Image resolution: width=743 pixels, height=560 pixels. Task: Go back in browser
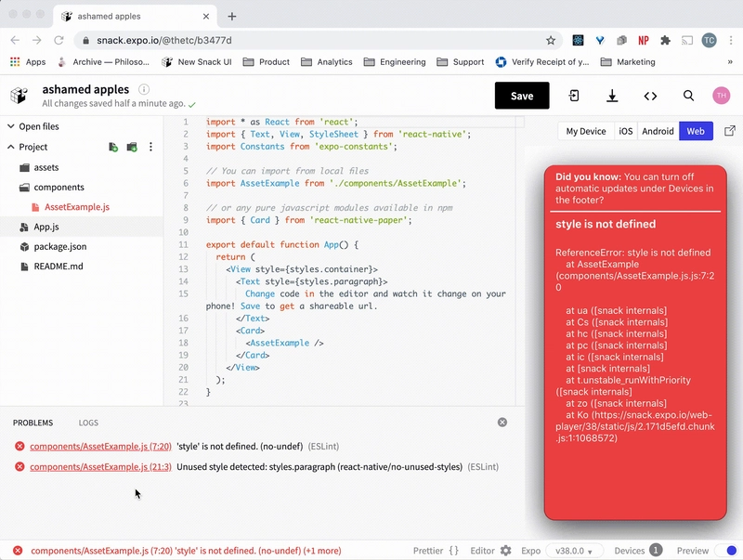pyautogui.click(x=15, y=40)
